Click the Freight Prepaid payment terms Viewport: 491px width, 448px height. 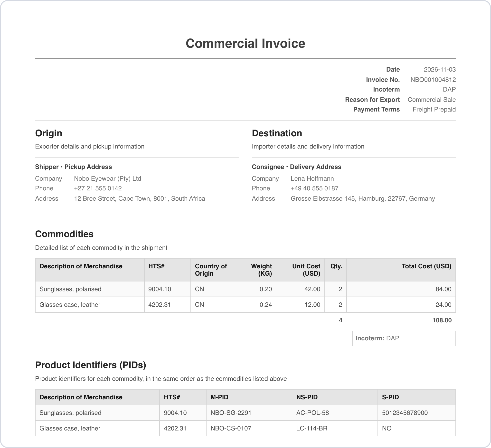pyautogui.click(x=434, y=109)
